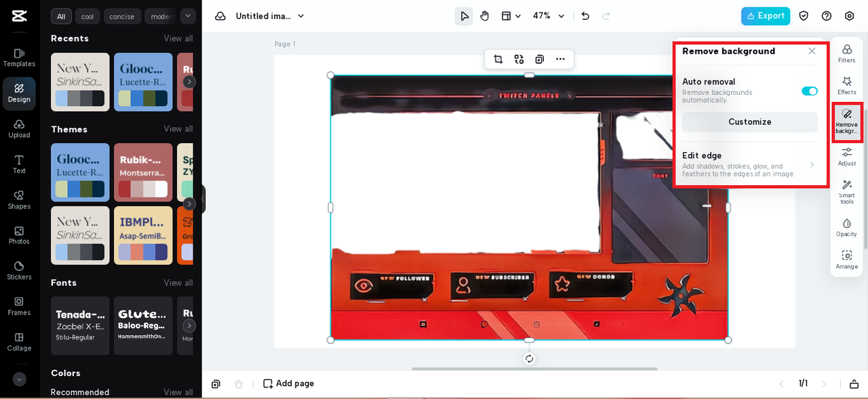View all Themes
Image resolution: width=868 pixels, height=399 pixels.
[x=178, y=129]
